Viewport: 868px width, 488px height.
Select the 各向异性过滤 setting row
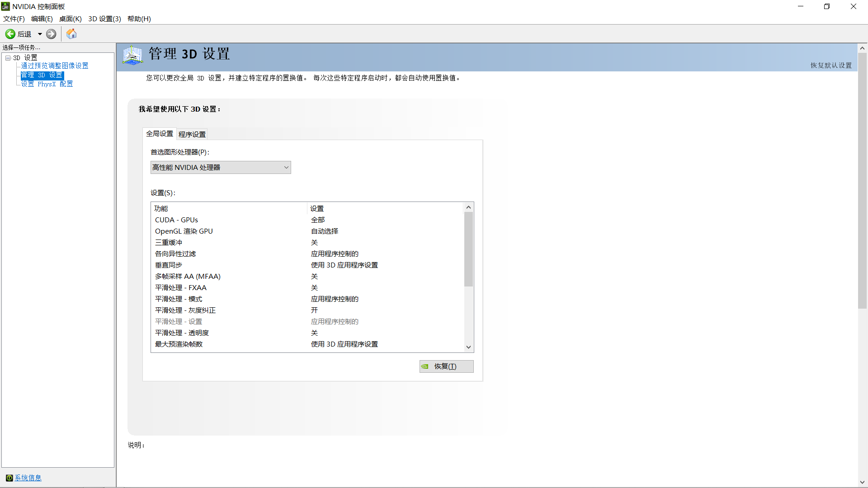tap(307, 254)
